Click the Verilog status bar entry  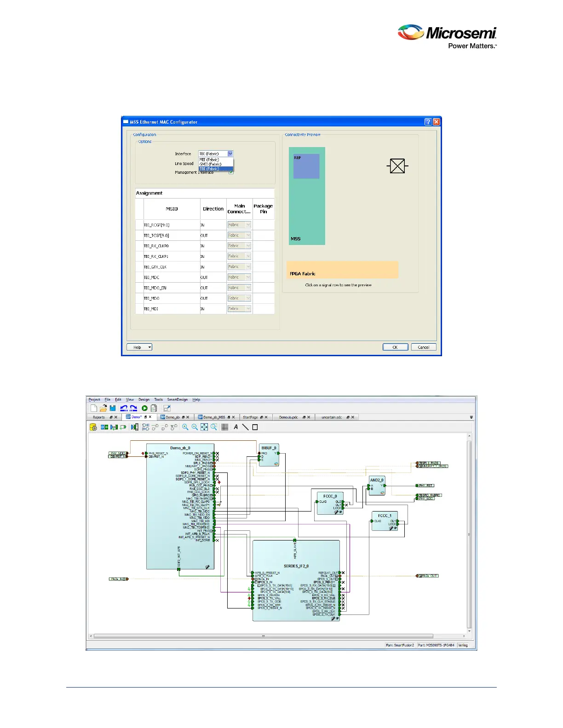coord(463,645)
